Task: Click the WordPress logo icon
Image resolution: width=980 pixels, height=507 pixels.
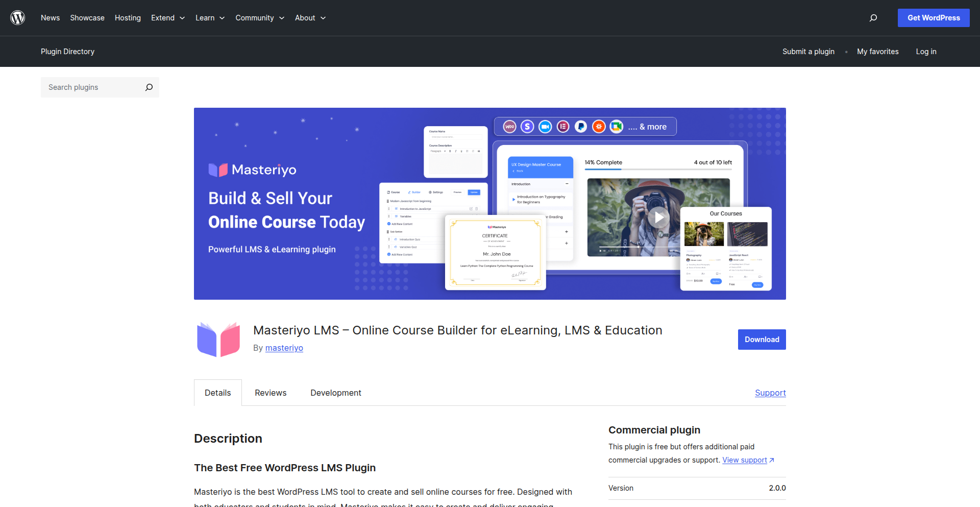Action: (18, 18)
